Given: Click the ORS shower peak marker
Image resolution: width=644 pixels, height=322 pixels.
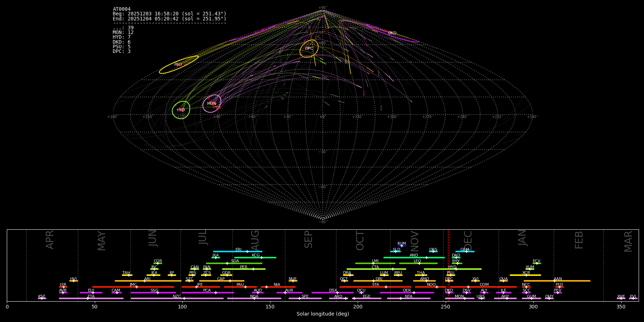Looking at the screenshot, I should tap(433, 252).
